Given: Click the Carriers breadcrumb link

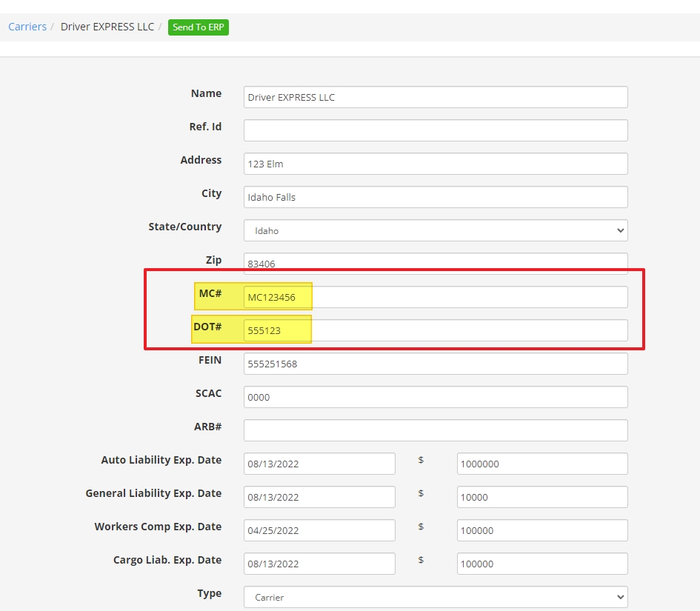Looking at the screenshot, I should pyautogui.click(x=27, y=27).
